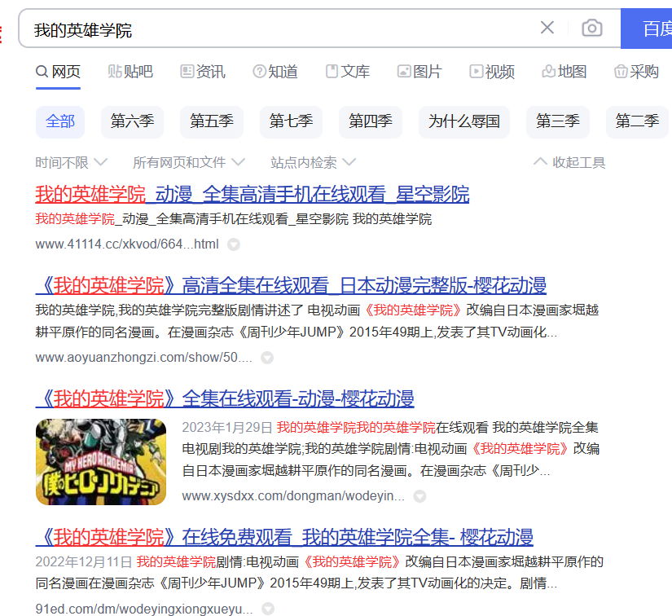Pick the 第三季 filter chip
The width and height of the screenshot is (672, 616).
click(558, 121)
